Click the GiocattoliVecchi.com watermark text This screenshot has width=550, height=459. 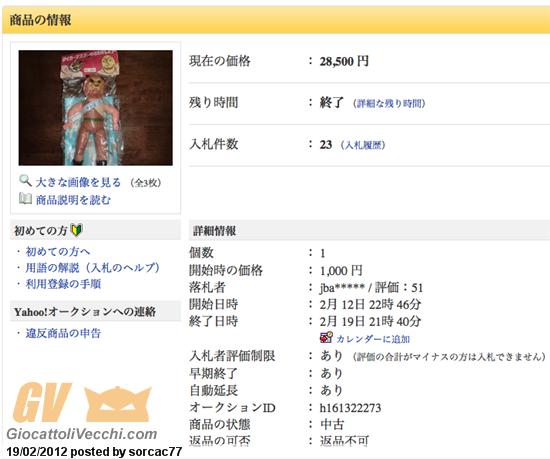click(x=82, y=434)
